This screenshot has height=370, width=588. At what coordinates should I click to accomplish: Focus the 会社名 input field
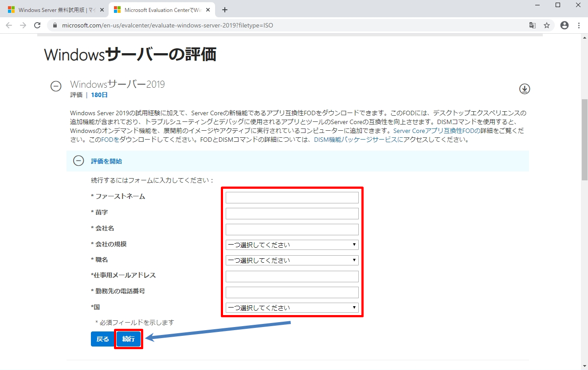292,230
